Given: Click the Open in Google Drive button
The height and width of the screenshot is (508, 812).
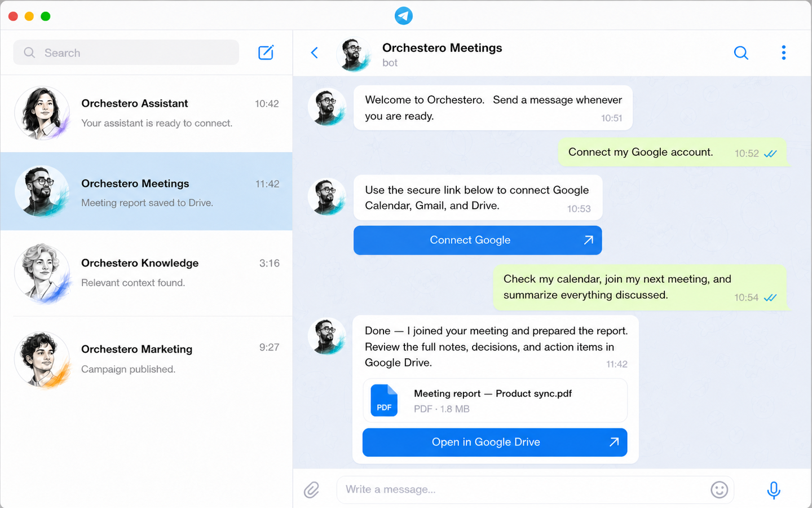Looking at the screenshot, I should 495,442.
